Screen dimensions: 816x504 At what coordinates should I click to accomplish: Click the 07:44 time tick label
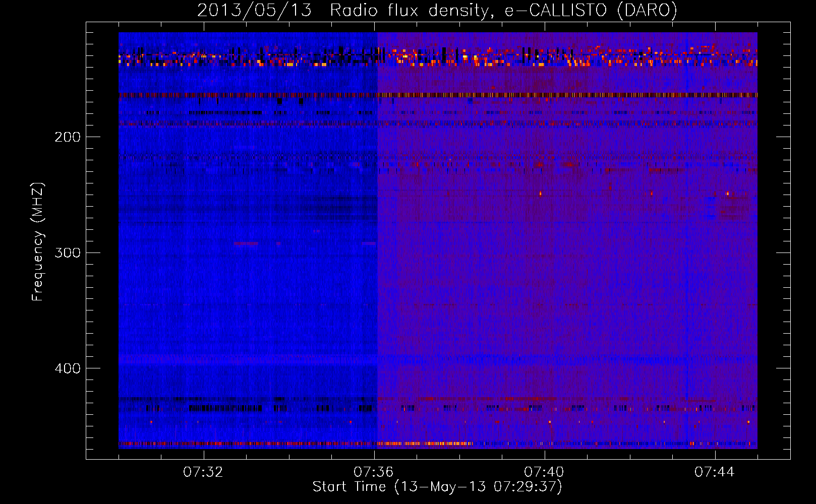pyautogui.click(x=715, y=472)
